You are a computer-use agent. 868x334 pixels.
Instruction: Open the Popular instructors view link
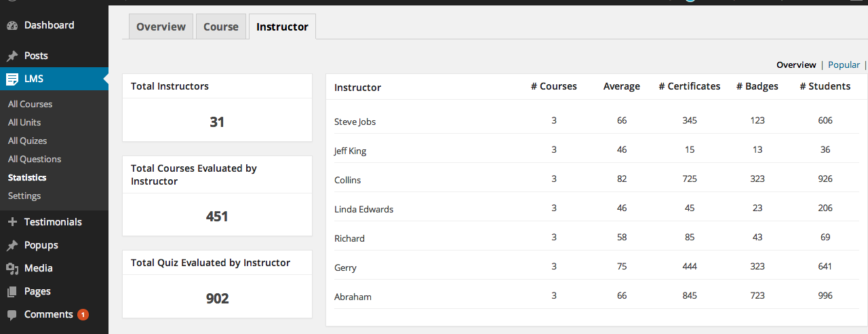[x=844, y=65]
